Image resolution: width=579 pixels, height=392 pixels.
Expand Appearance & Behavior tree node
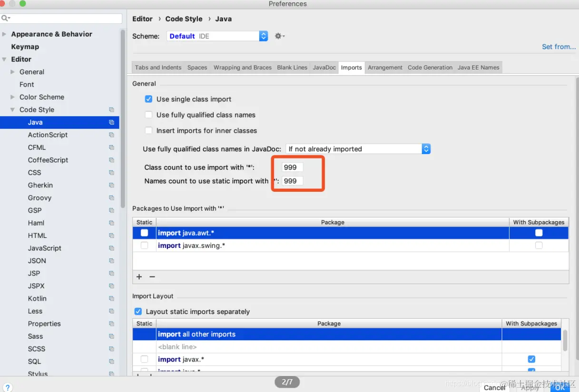point(5,34)
